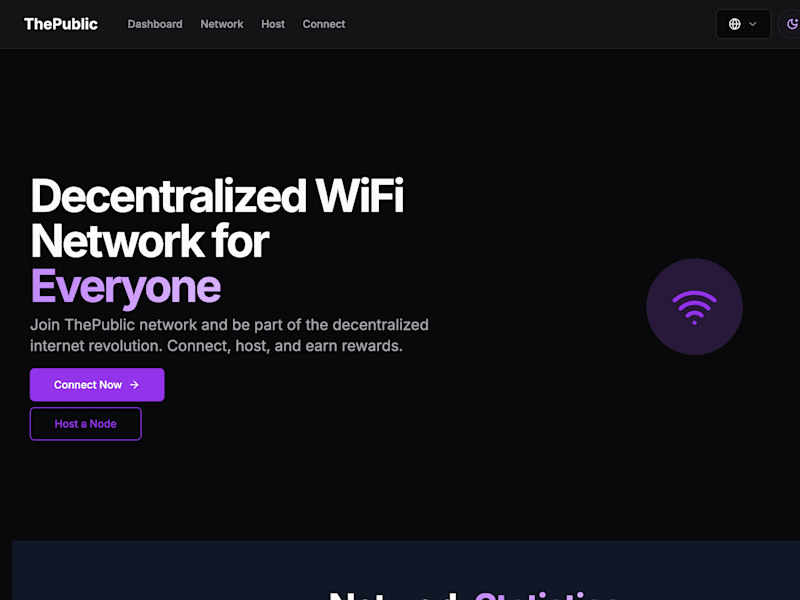The height and width of the screenshot is (600, 800).
Task: Click the purple WiFi signal icon
Action: tap(694, 307)
